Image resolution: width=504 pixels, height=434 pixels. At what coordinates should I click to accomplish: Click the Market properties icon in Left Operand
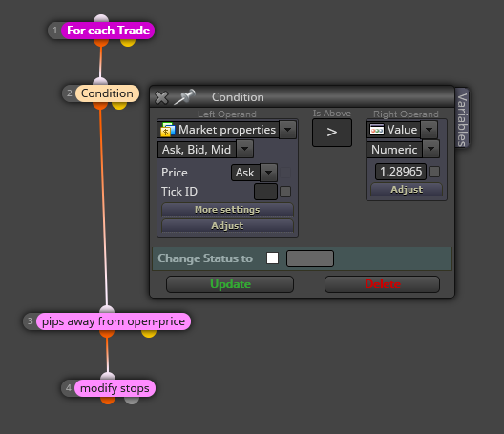tap(167, 130)
